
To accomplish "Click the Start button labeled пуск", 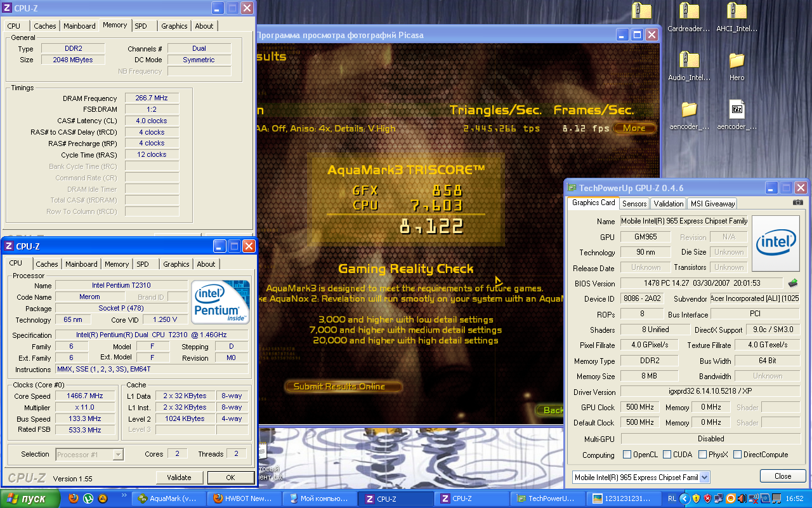I will coord(30,498).
